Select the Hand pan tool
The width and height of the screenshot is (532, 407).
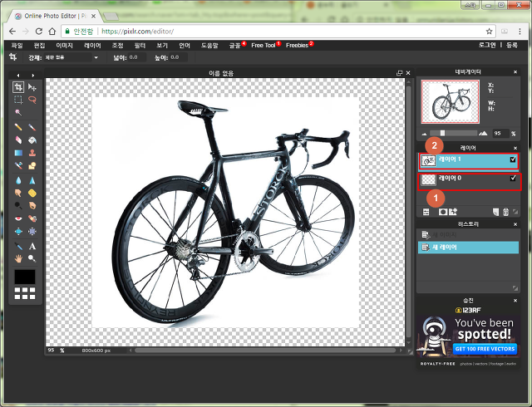pyautogui.click(x=18, y=258)
